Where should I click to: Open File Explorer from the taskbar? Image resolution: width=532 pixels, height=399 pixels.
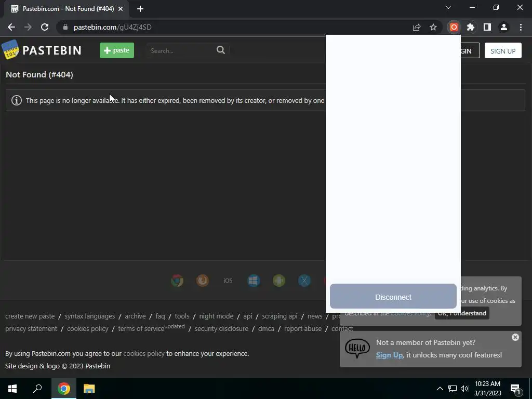(x=89, y=389)
